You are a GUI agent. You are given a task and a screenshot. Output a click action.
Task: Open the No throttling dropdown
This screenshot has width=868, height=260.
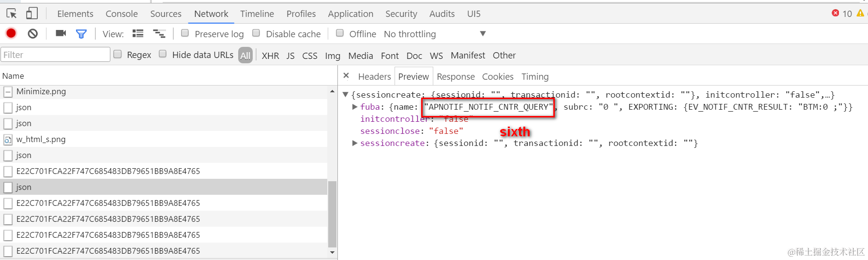tap(435, 34)
